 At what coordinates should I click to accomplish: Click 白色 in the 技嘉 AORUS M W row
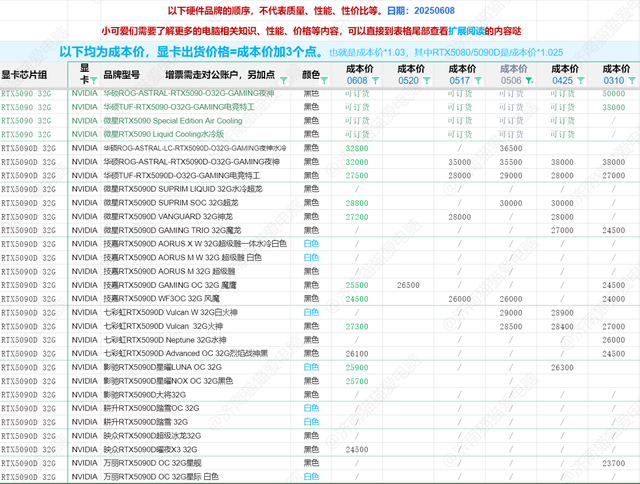click(x=311, y=258)
